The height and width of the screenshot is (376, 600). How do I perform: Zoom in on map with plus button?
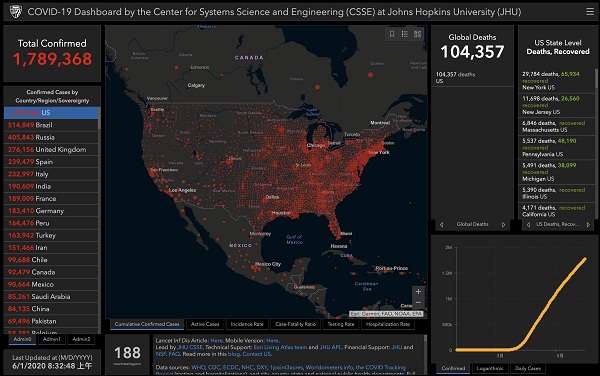click(418, 291)
